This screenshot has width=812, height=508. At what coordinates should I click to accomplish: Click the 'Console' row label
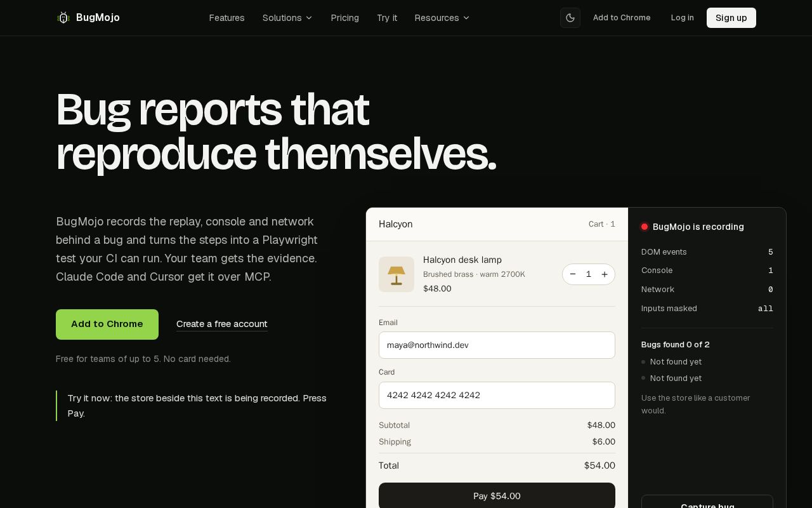pos(657,271)
